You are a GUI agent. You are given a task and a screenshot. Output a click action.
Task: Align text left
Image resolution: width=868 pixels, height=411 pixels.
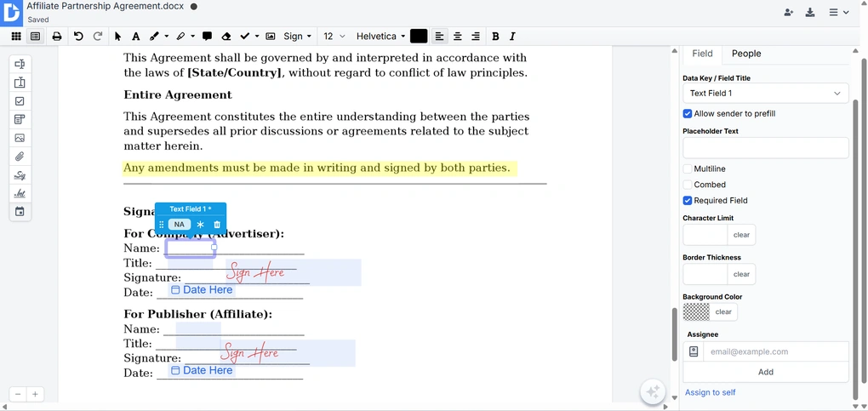pyautogui.click(x=439, y=36)
